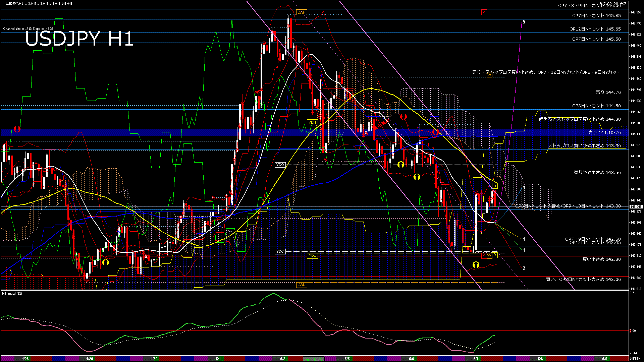Select the YDC marker label

click(280, 251)
